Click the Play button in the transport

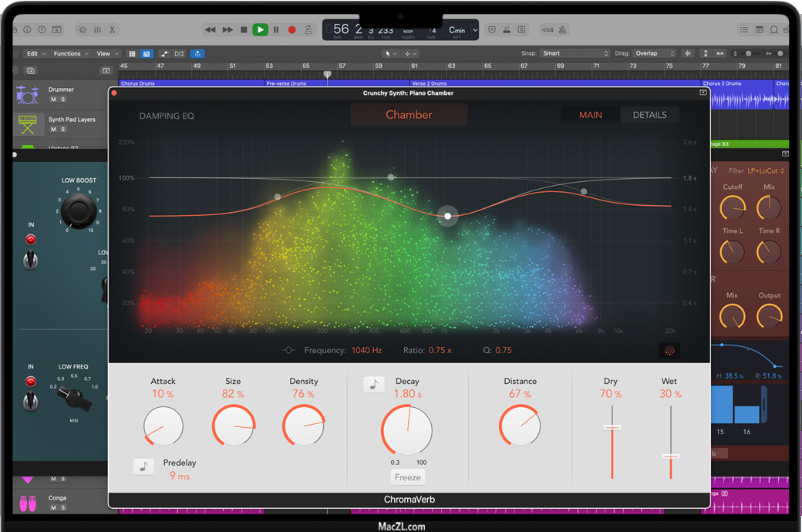coord(260,30)
